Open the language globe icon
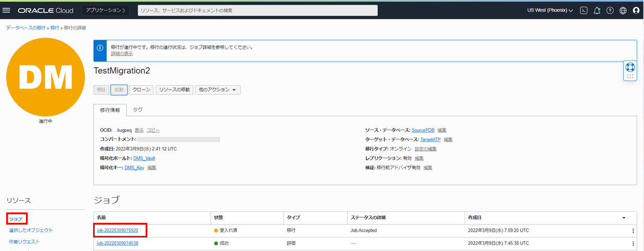Screen dimensions: 644x251 click(623, 10)
